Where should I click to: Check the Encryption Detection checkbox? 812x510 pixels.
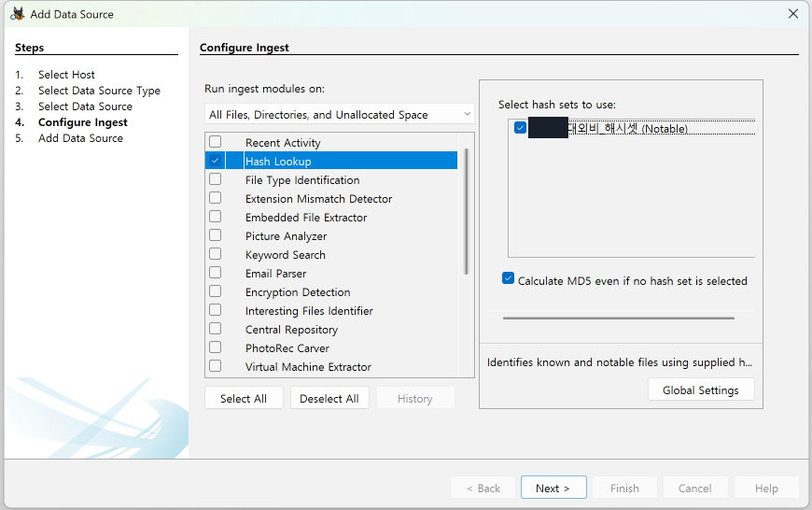[x=215, y=291]
